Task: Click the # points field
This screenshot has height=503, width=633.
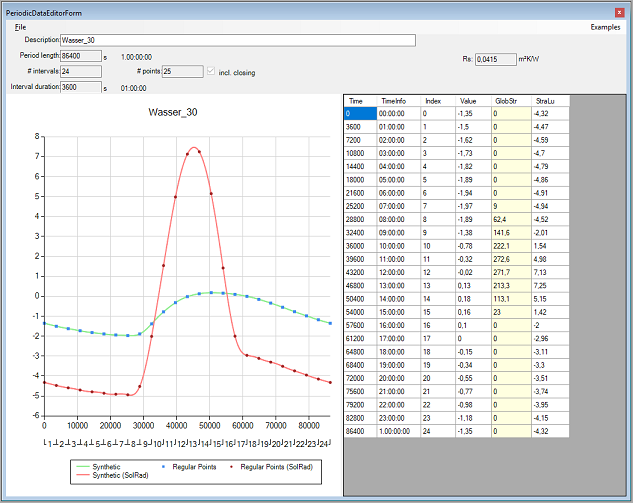Action: point(181,72)
